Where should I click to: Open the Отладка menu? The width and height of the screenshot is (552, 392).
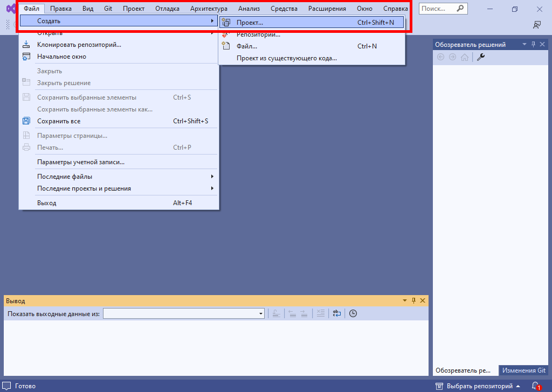pyautogui.click(x=167, y=9)
